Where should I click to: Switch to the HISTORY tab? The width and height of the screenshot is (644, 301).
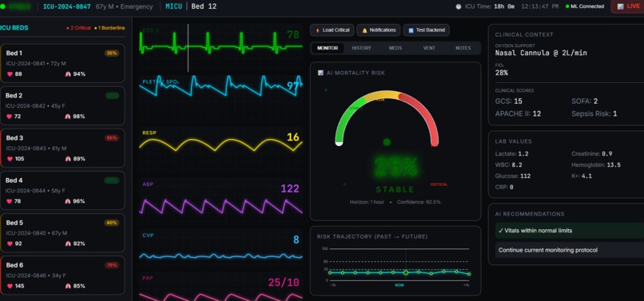pos(361,48)
